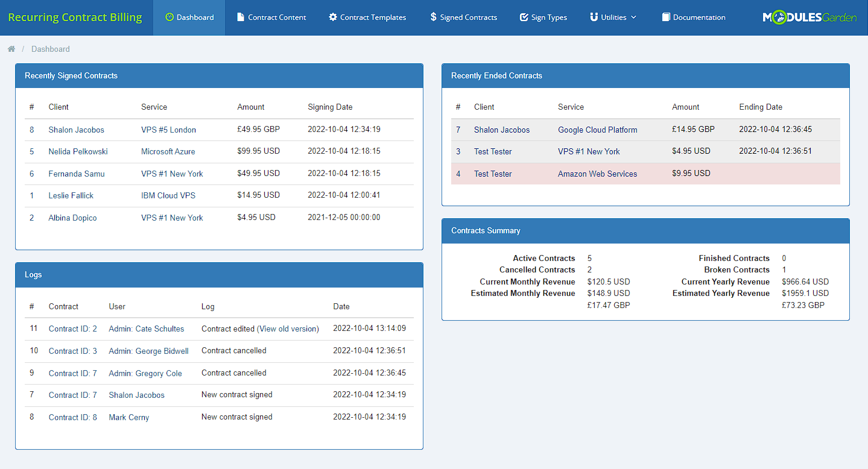The image size is (868, 469).
Task: Click the home icon in breadcrumb
Action: 11,49
